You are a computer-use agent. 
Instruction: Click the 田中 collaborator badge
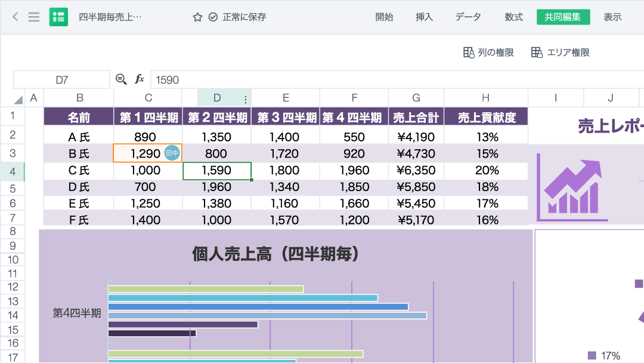click(x=172, y=153)
